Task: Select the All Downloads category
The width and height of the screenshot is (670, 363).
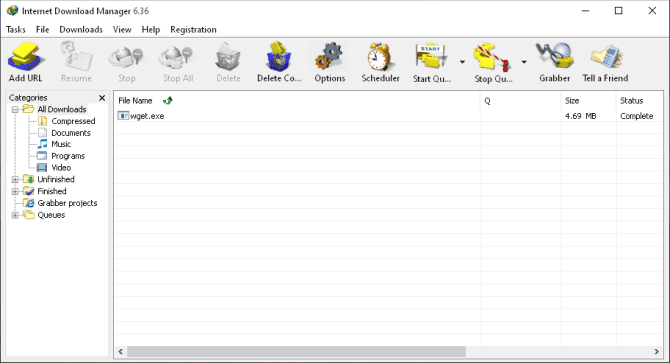Action: [x=62, y=109]
